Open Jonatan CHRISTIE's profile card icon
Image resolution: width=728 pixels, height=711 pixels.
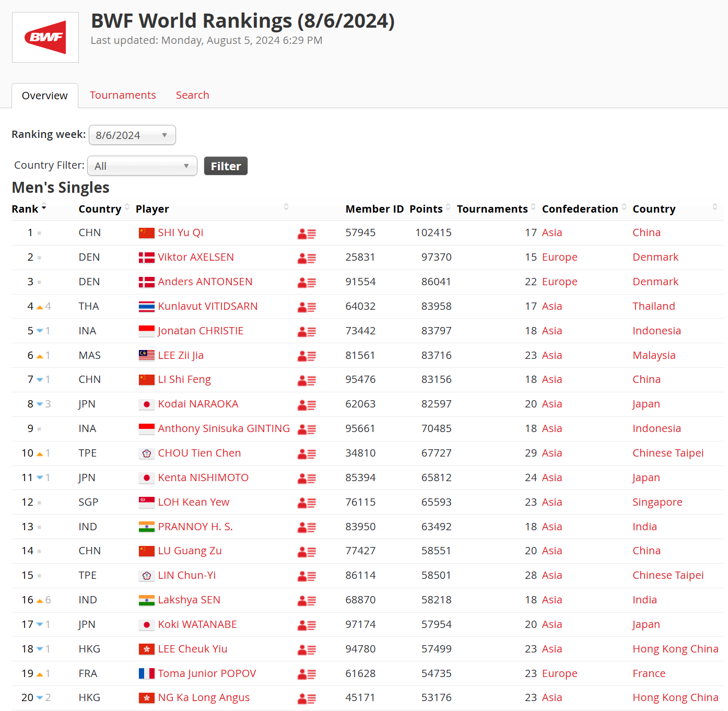[307, 332]
